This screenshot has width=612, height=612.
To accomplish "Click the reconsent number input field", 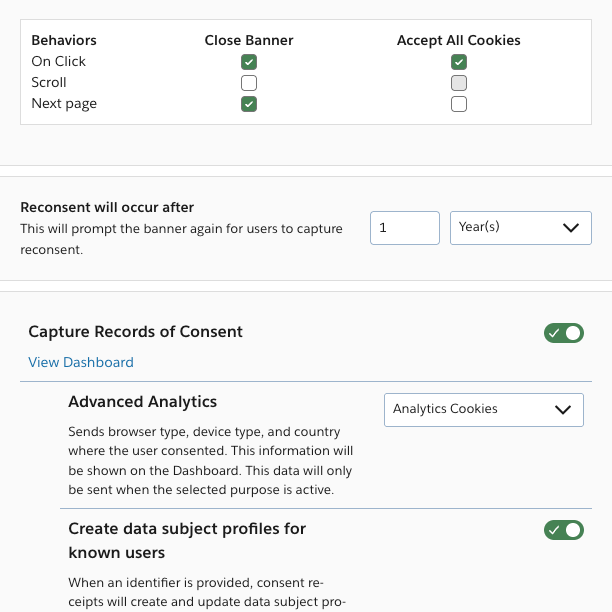I will (404, 228).
